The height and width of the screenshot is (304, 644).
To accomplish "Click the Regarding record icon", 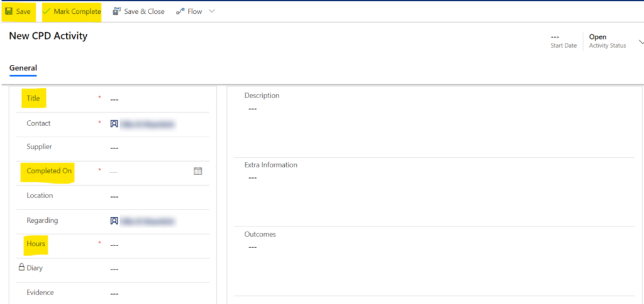I will (114, 221).
